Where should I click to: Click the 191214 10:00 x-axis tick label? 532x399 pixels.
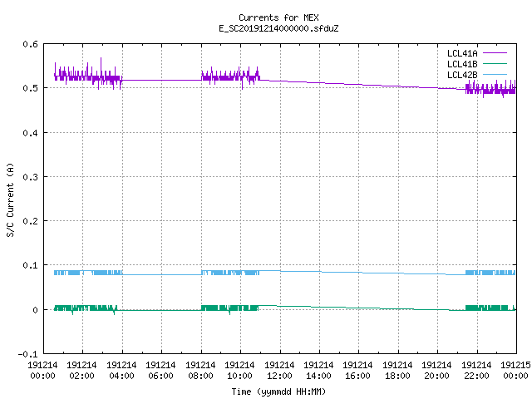pos(240,371)
